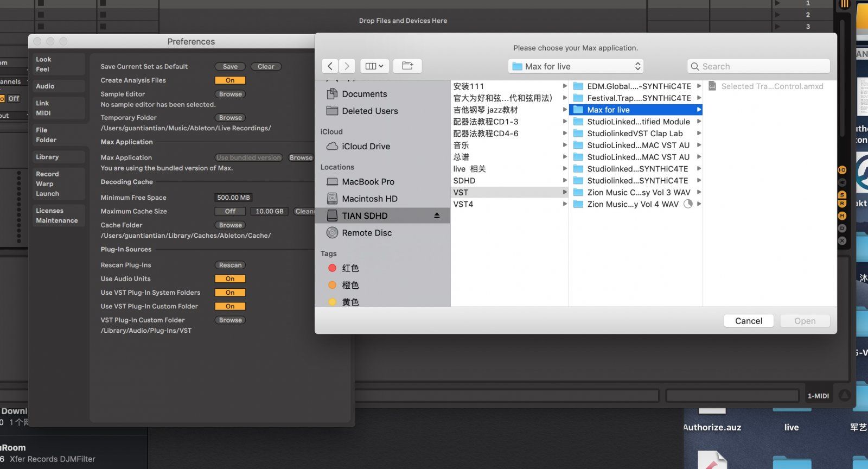Expand the live 相关 folder arrow
Viewport: 868px width, 469px height.
pyautogui.click(x=565, y=169)
